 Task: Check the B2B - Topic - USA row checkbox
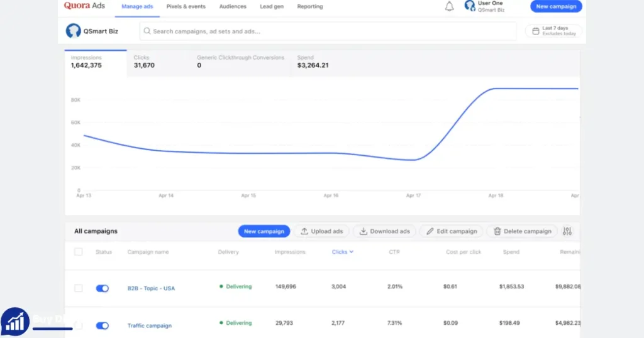pos(79,288)
